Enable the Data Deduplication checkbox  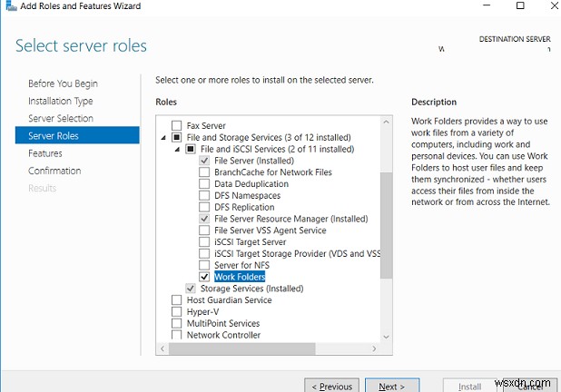click(x=204, y=183)
